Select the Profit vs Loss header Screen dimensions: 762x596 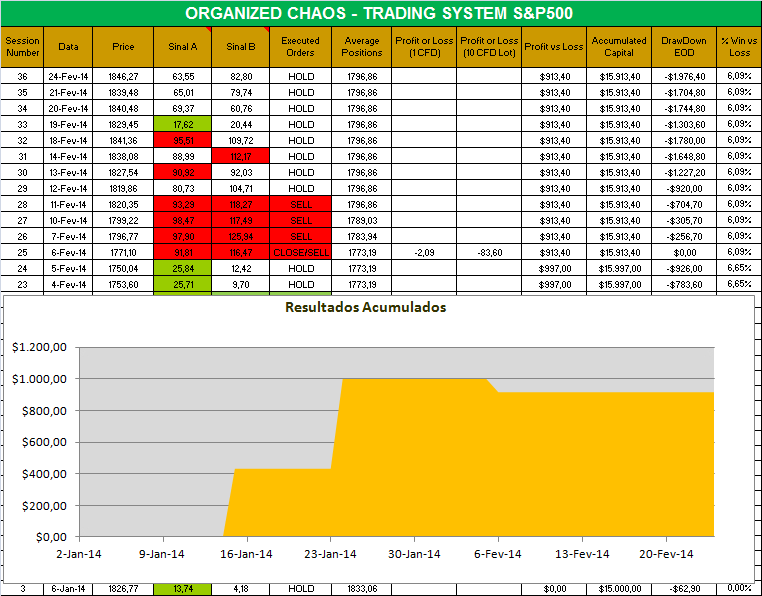point(554,47)
